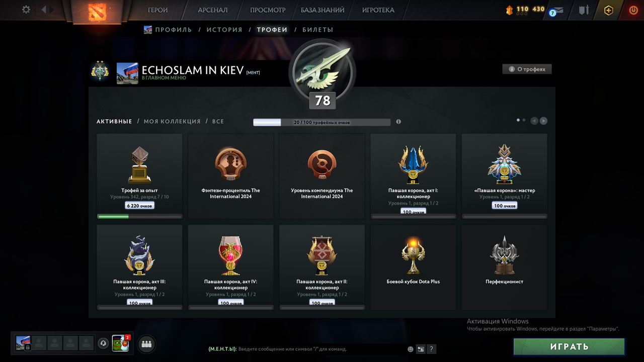The image size is (644, 362).
Task: Switch to the История profile tab
Action: (x=224, y=30)
